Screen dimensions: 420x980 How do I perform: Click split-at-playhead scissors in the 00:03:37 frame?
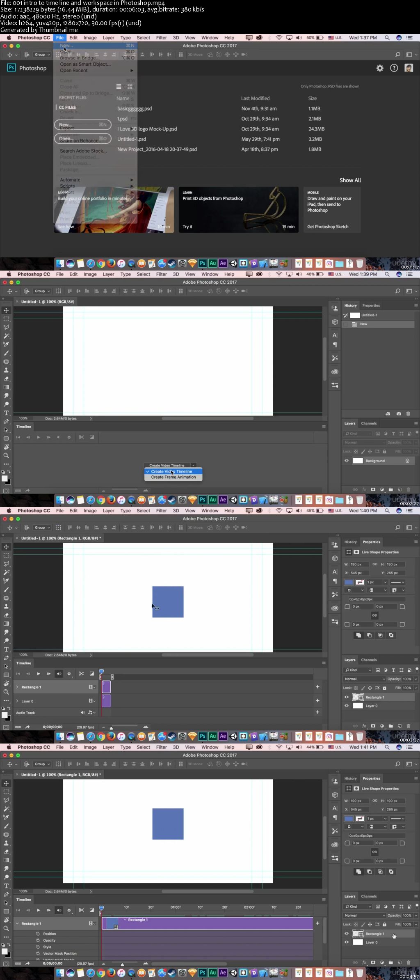81,673
